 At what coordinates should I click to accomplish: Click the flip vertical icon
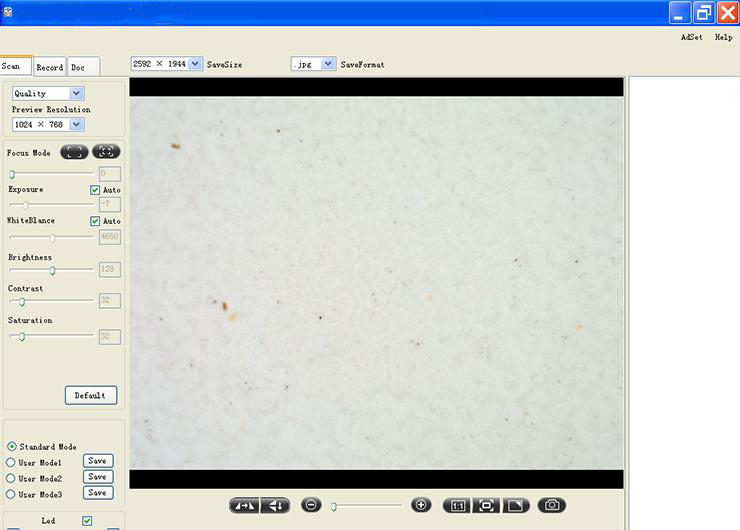click(x=276, y=506)
